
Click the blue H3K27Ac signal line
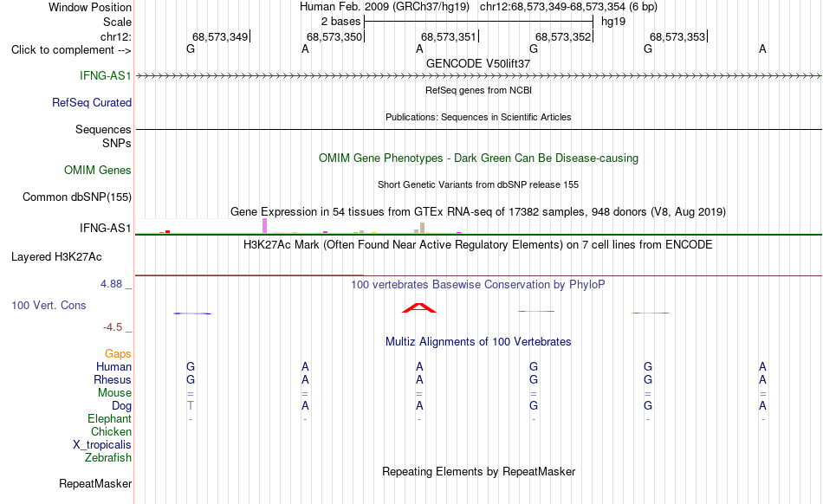[249, 275]
